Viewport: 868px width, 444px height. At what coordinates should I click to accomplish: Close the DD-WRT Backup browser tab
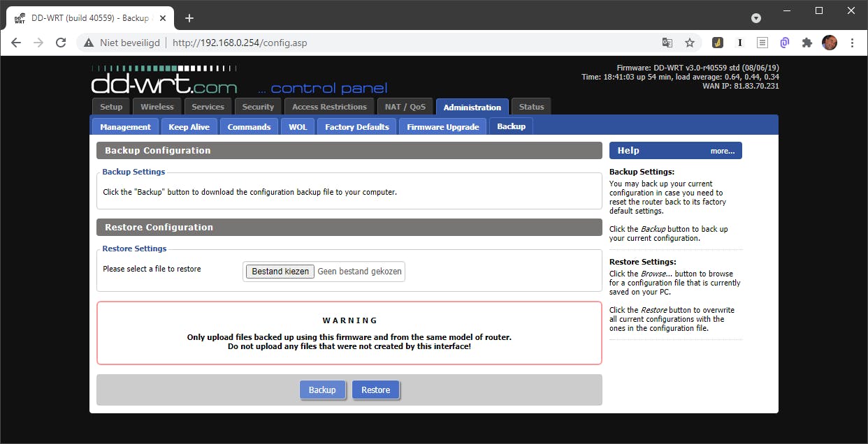click(161, 18)
